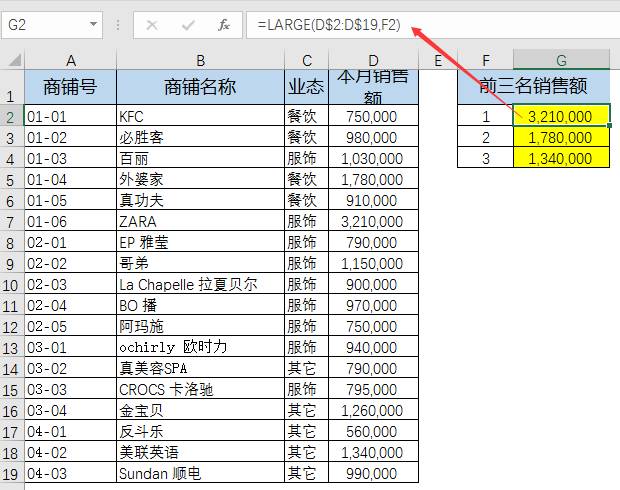Select the 哥弟 cell
This screenshot has height=490, width=620.
(x=200, y=262)
